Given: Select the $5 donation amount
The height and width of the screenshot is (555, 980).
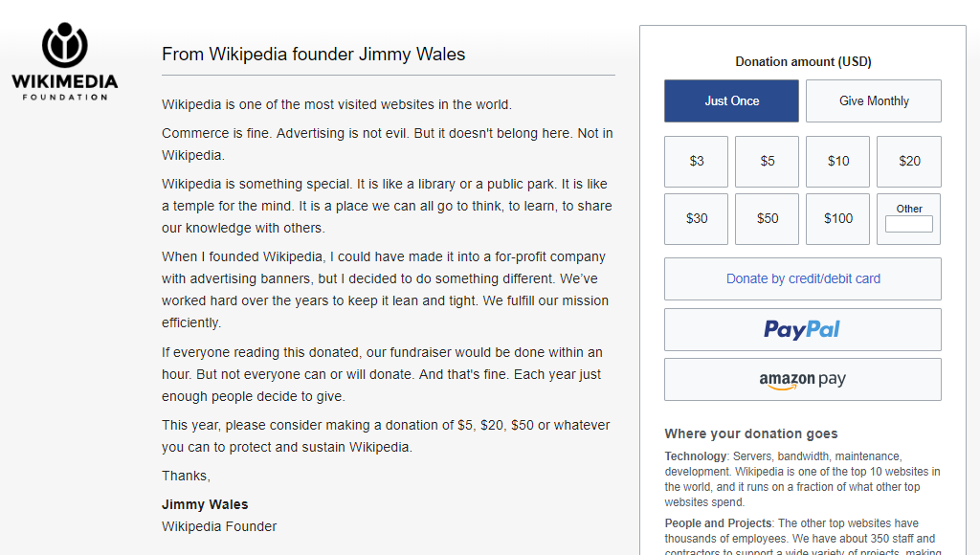Looking at the screenshot, I should click(767, 161).
